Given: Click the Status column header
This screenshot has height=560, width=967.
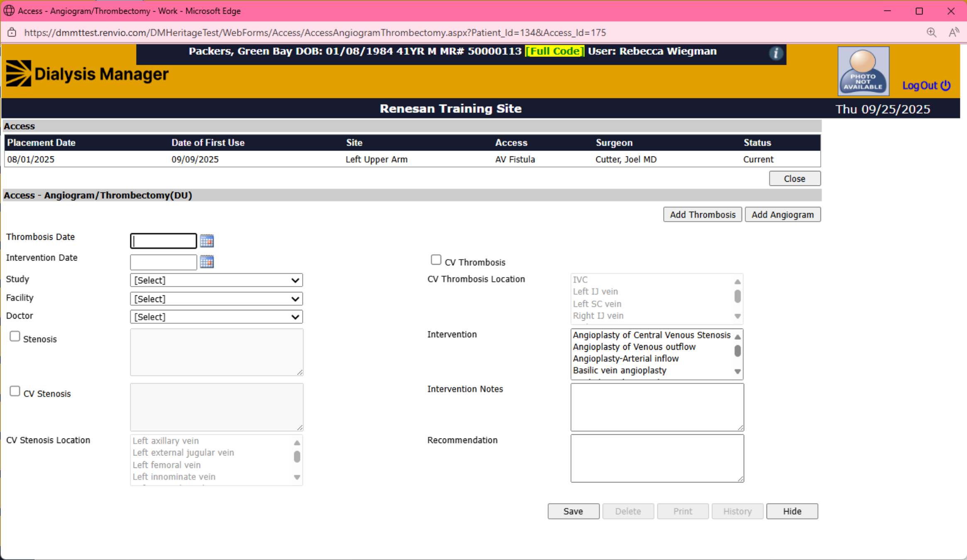Looking at the screenshot, I should click(757, 143).
